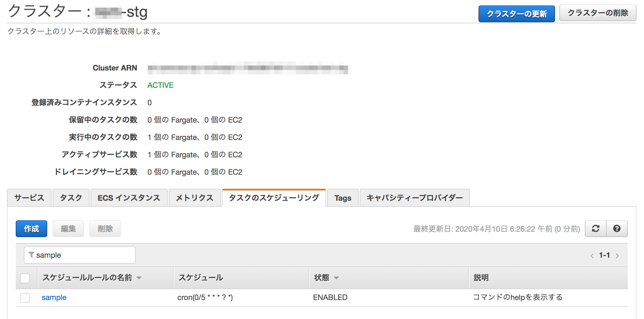
Task: Go to next page arrow
Action: point(617,256)
